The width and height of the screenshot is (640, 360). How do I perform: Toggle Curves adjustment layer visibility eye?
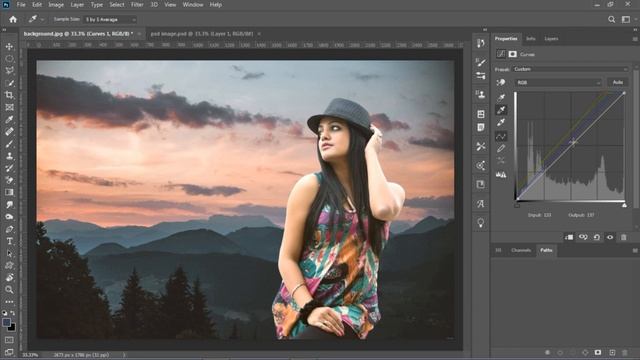610,237
